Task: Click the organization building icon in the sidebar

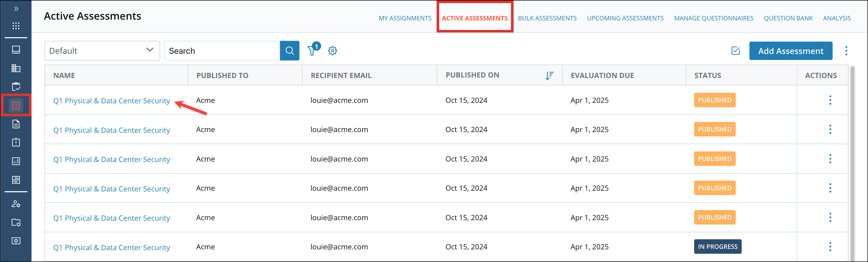Action: [16, 68]
